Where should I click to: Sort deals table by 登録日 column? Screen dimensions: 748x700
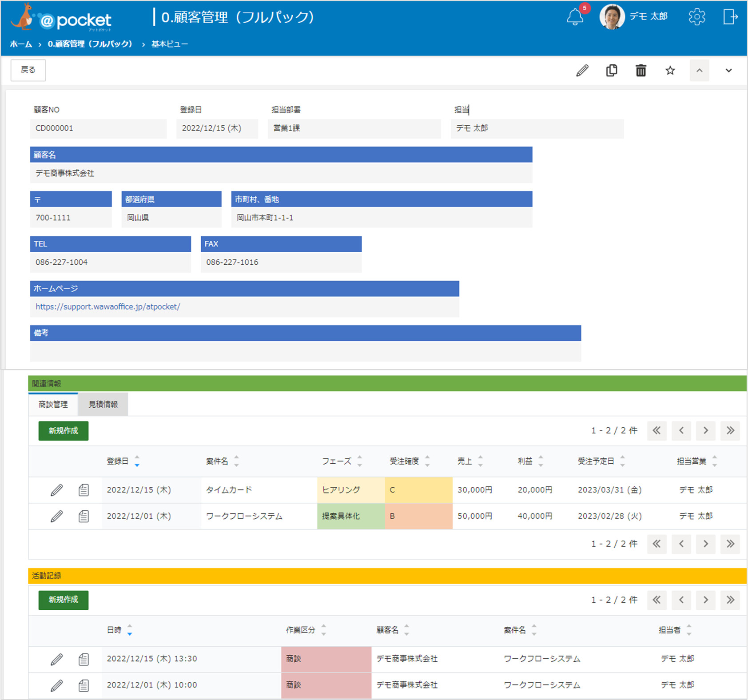(137, 461)
